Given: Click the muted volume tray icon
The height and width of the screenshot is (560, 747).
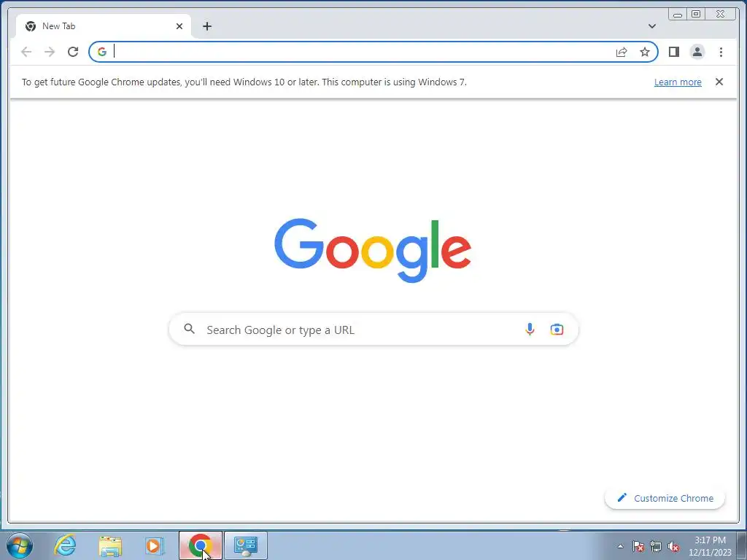Looking at the screenshot, I should [673, 546].
